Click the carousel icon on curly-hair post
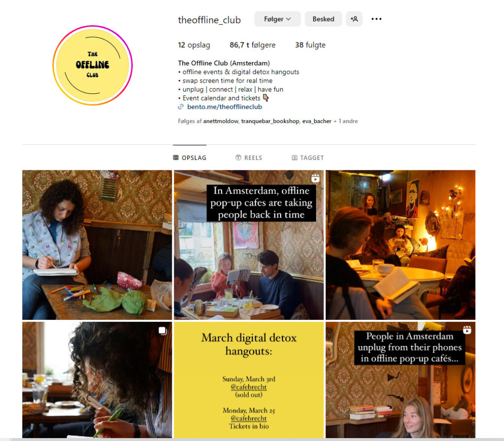The image size is (504, 441). point(162,331)
